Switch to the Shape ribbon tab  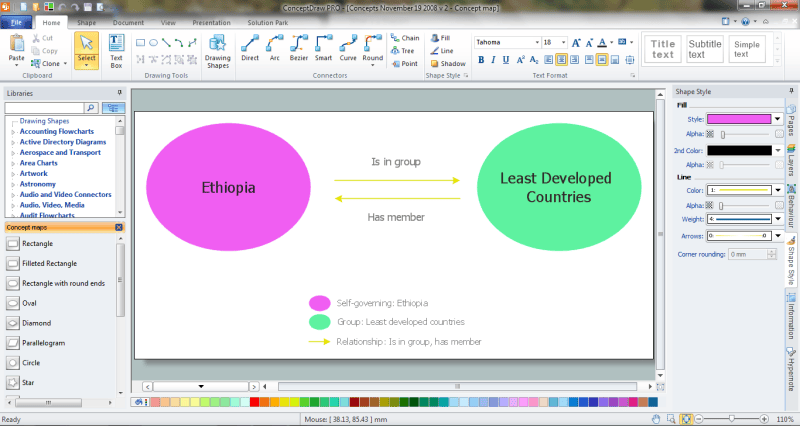(86, 22)
